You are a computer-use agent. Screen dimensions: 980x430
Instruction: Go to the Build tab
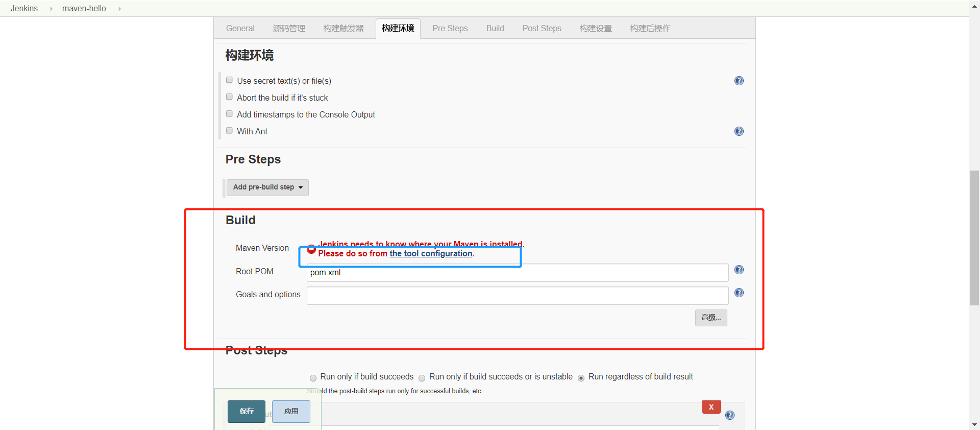[x=495, y=29]
